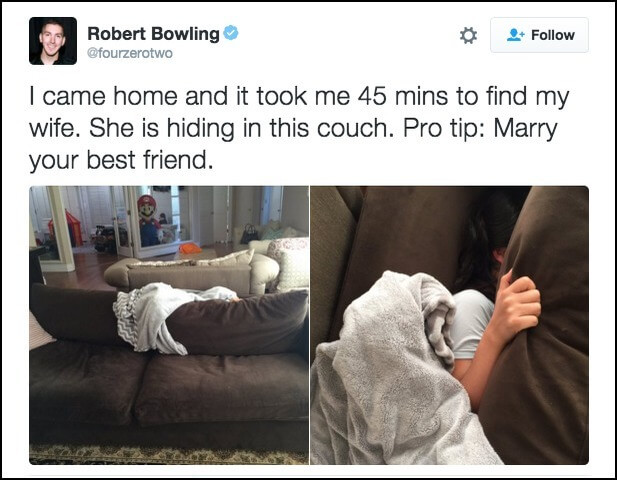617x480 pixels.
Task: Click the orange object on the wooden floor
Action: [x=190, y=248]
